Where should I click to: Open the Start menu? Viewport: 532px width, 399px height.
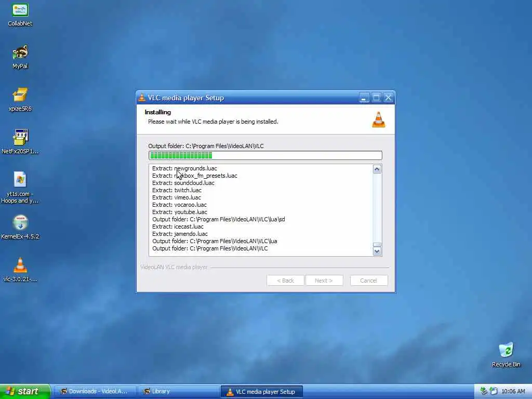pyautogui.click(x=25, y=391)
